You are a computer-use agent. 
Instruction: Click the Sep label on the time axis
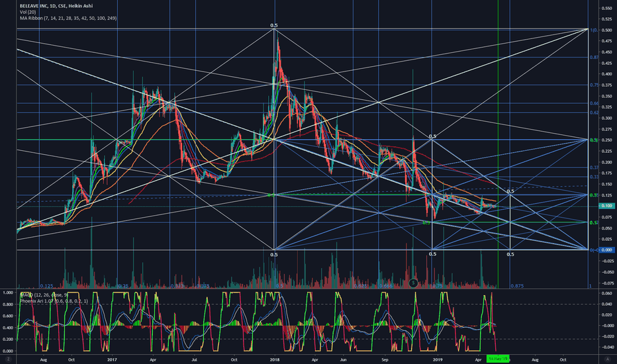[385, 359]
